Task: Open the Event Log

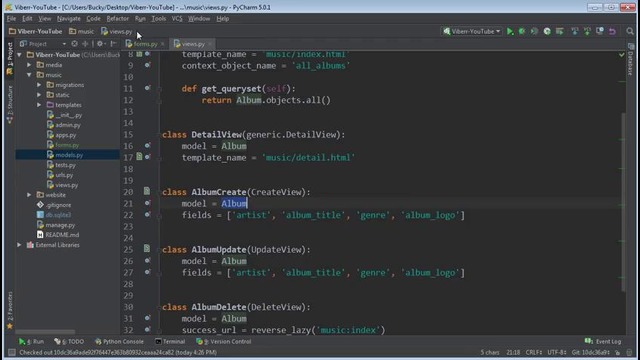Action: tap(603, 342)
